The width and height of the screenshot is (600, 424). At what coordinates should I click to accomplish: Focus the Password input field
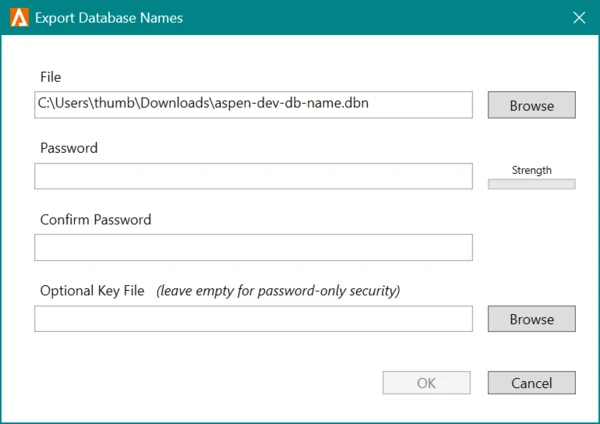(253, 176)
